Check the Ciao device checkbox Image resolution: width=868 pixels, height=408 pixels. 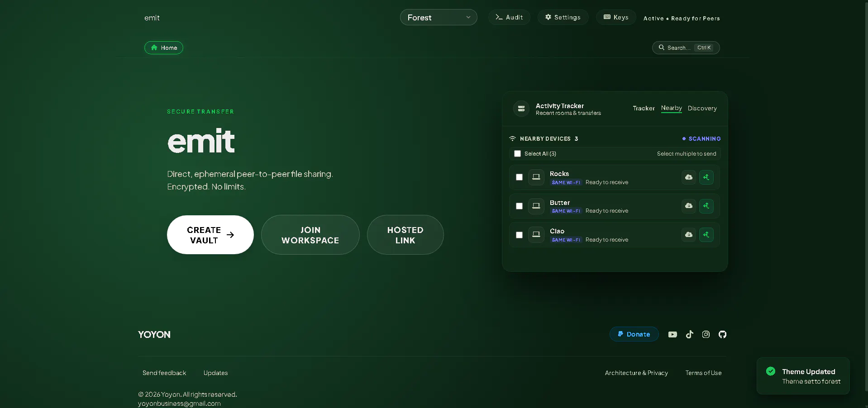(519, 235)
